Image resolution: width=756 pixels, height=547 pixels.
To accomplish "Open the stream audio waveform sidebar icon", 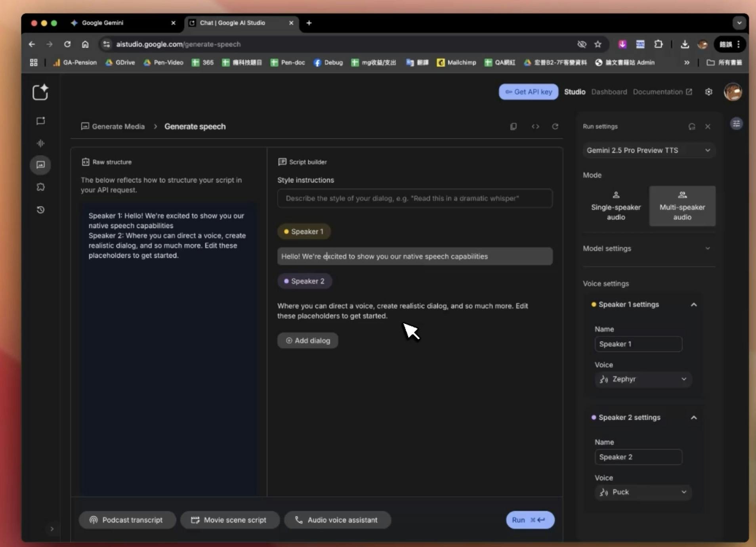I will pos(40,143).
